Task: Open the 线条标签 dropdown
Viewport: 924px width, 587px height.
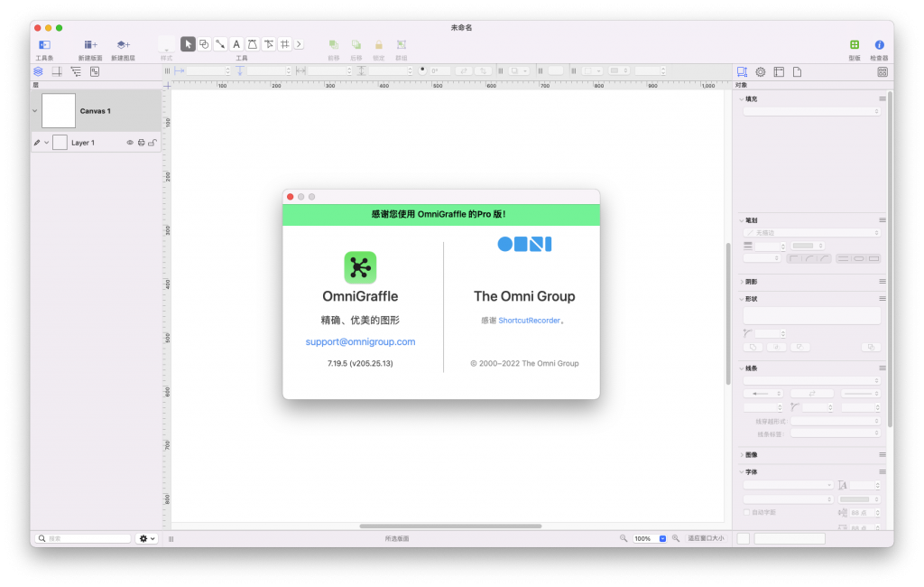Action: point(835,433)
